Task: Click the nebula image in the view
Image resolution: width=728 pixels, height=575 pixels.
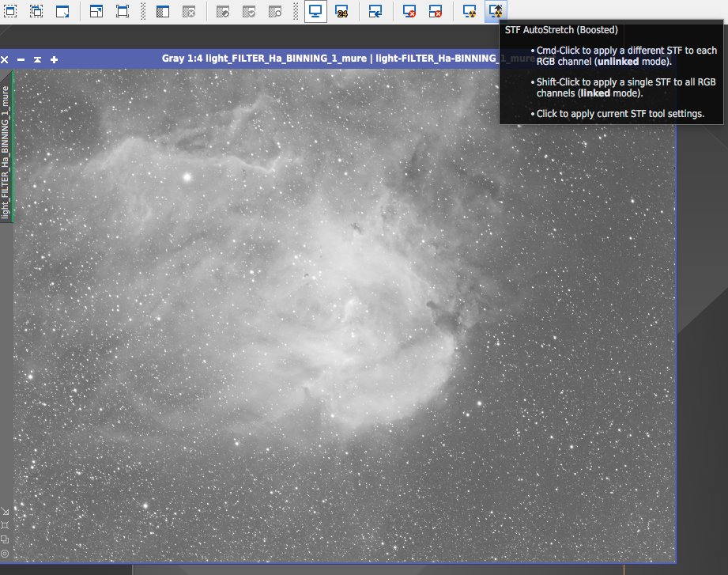Action: [x=344, y=316]
